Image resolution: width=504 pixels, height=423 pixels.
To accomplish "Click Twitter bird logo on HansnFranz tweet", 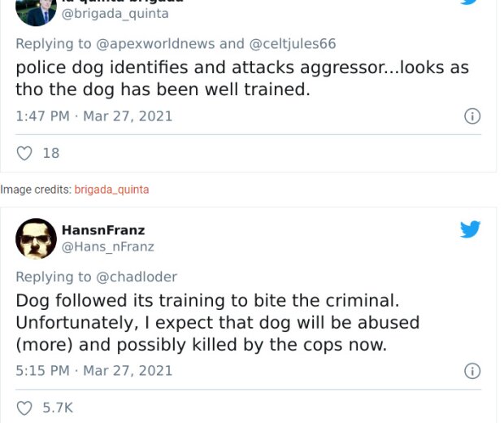I will point(470,229).
